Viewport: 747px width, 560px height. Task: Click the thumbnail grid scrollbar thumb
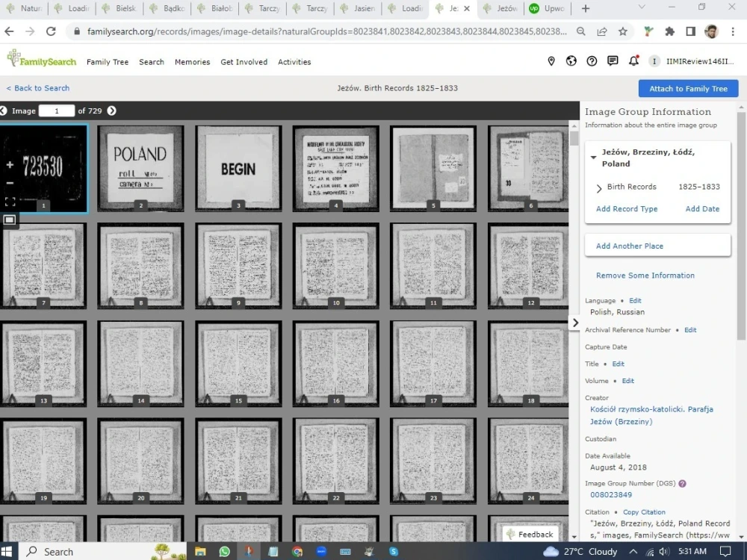coord(574,138)
